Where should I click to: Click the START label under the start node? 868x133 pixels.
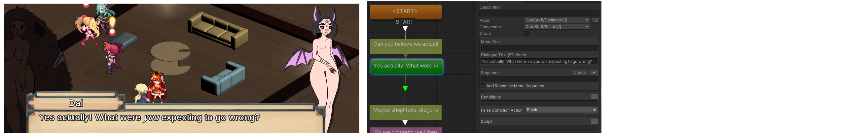coord(405,22)
